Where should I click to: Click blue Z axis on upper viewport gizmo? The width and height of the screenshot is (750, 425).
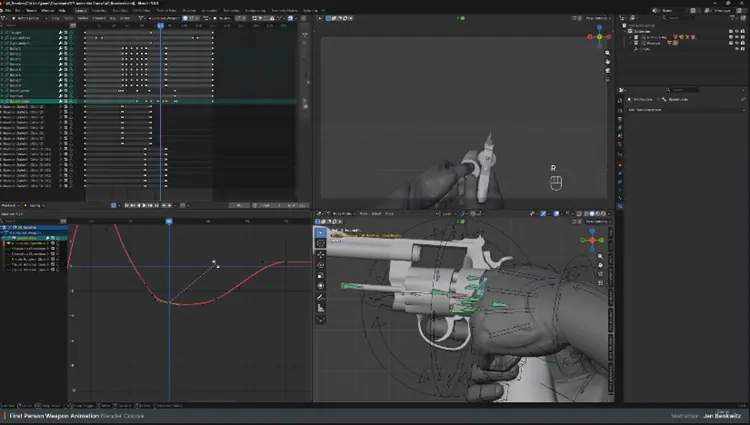coord(599,28)
